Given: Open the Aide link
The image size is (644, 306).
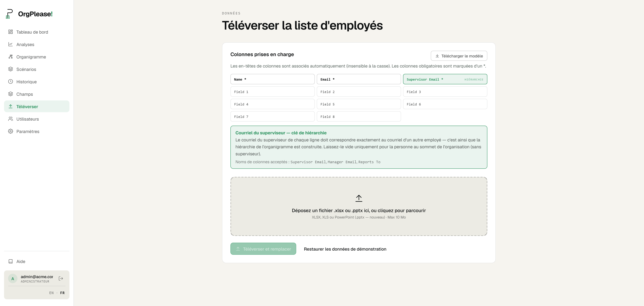Looking at the screenshot, I should point(37,261).
